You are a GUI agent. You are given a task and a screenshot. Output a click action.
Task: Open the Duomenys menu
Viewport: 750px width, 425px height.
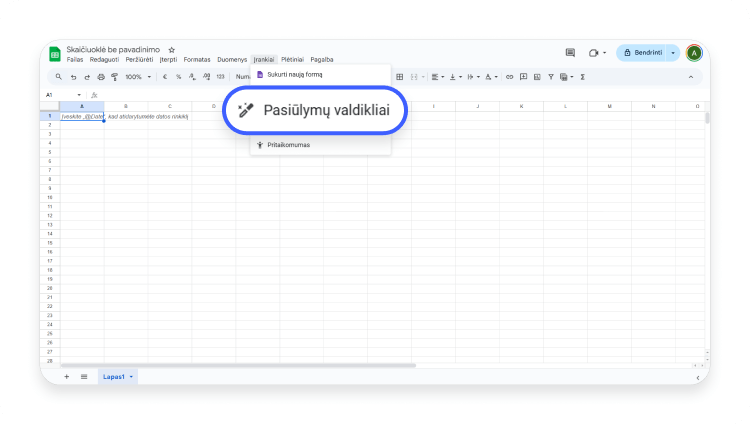coord(232,60)
